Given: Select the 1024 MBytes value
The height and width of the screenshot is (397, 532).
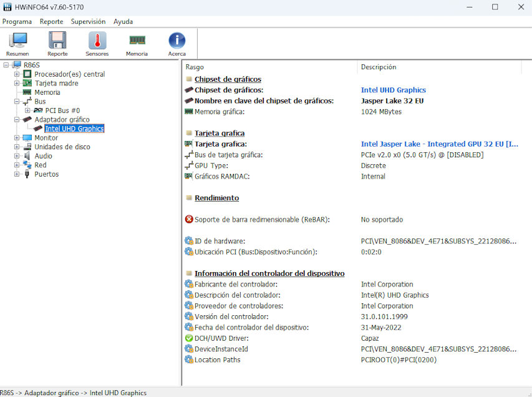Looking at the screenshot, I should [381, 112].
